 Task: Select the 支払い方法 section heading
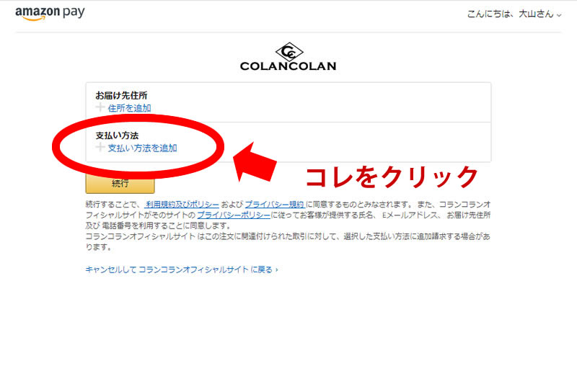pos(117,135)
